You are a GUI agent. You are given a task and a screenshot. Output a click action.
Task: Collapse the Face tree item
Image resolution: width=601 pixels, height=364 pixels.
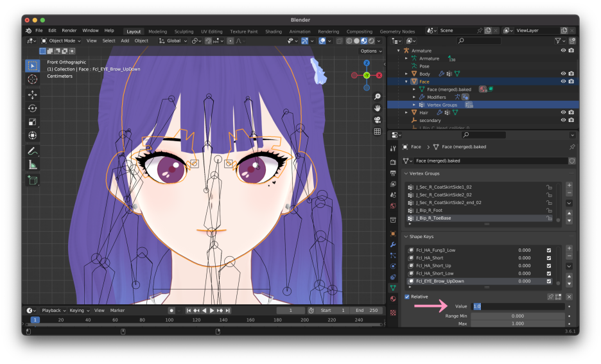(406, 82)
